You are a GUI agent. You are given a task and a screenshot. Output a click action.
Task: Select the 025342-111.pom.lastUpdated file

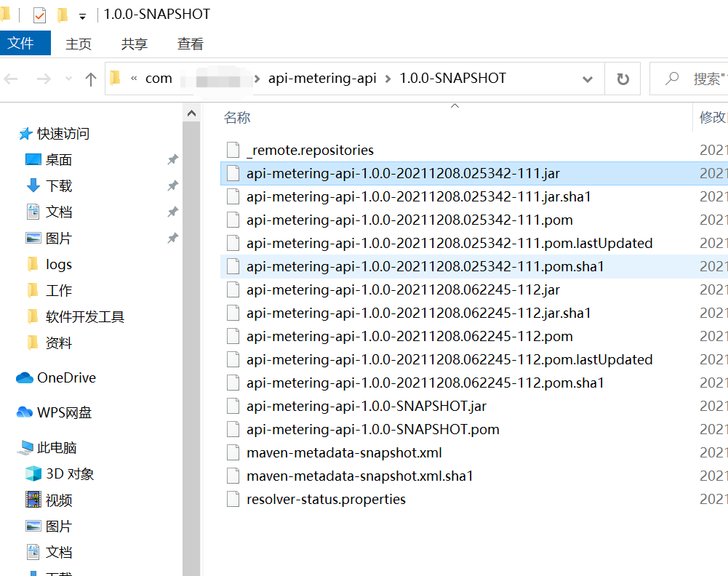[449, 243]
